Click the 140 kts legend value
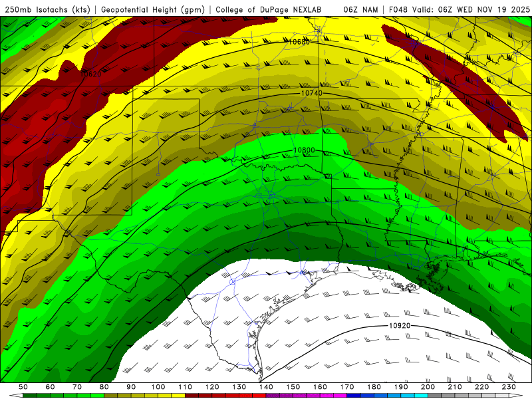The image size is (532, 399). point(266,387)
